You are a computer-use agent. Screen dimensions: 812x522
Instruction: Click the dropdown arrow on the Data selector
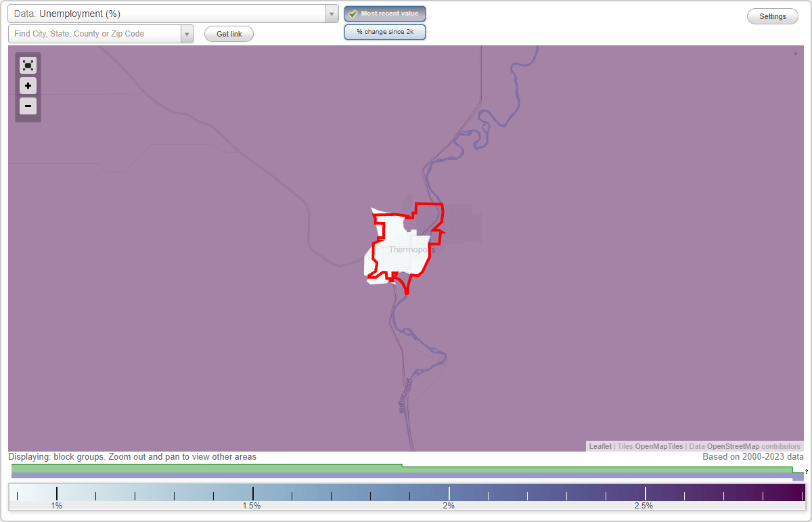click(331, 14)
